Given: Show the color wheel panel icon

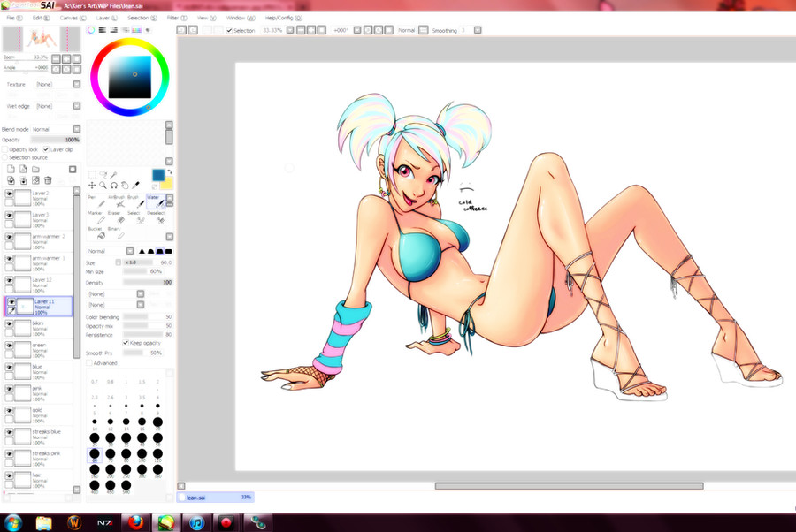Looking at the screenshot, I should click(x=91, y=30).
